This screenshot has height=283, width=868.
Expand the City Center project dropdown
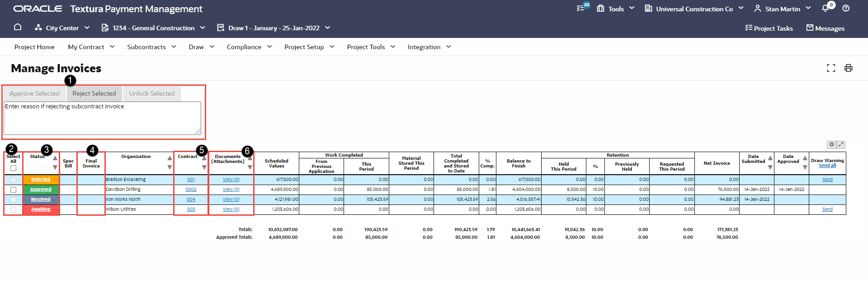(x=87, y=28)
